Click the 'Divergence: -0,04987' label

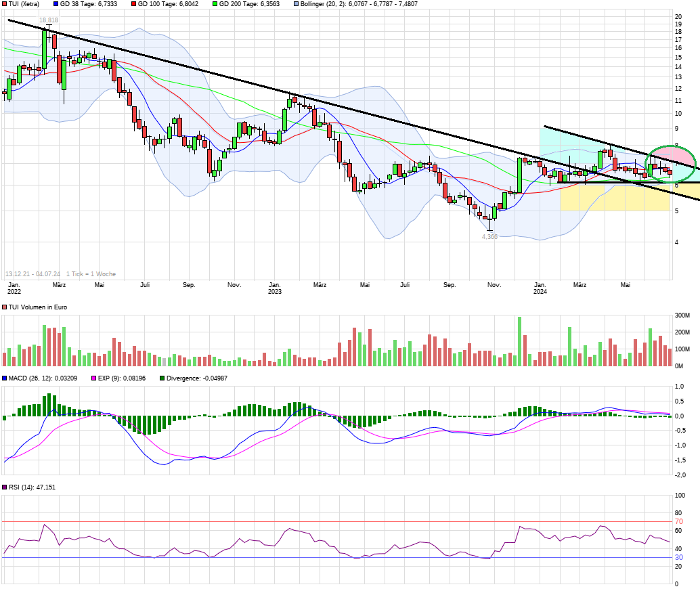pyautogui.click(x=197, y=378)
